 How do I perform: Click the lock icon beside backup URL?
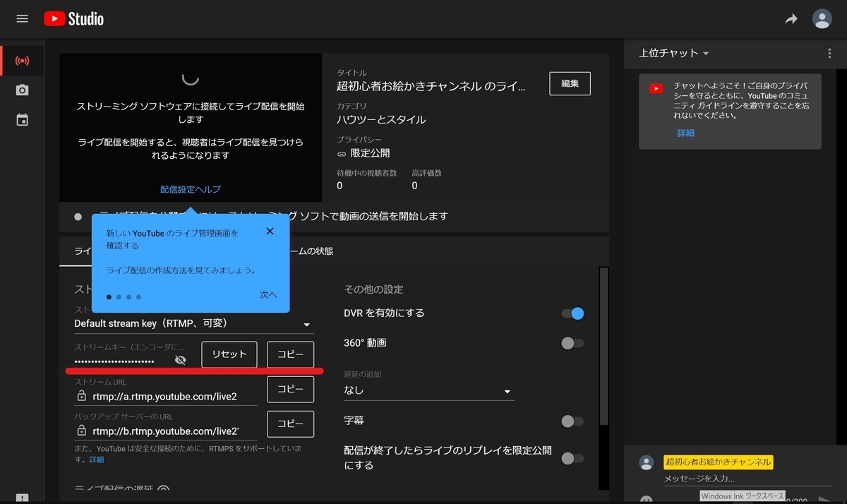pos(82,431)
